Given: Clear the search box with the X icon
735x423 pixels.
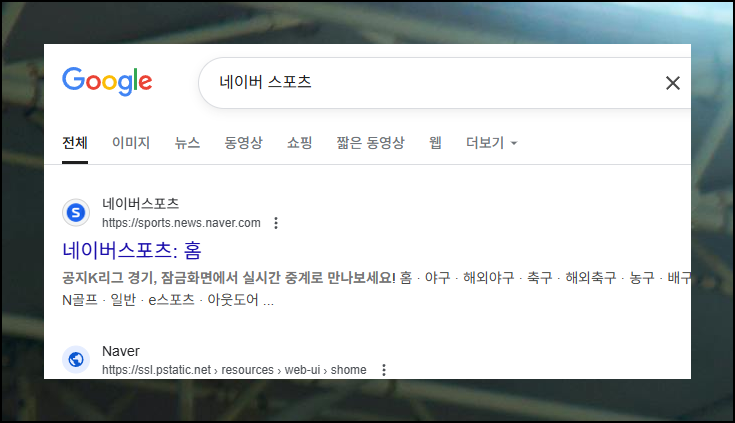Looking at the screenshot, I should 673,83.
